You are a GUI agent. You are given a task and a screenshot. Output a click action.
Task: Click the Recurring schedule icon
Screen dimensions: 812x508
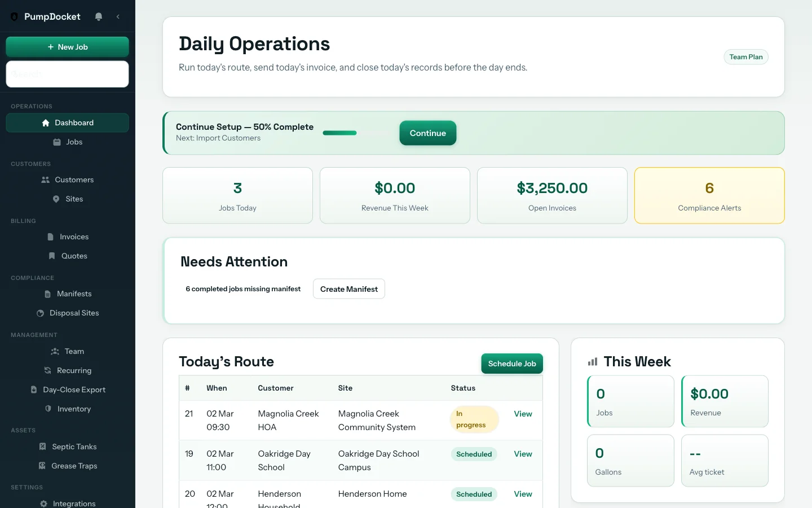point(47,370)
